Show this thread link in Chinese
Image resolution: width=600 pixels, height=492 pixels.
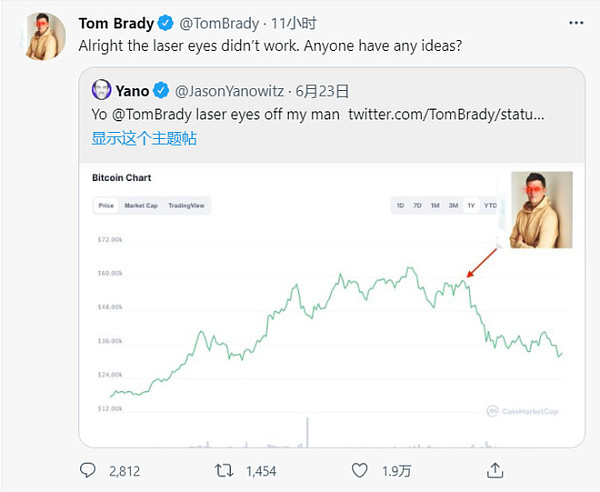coord(143,138)
